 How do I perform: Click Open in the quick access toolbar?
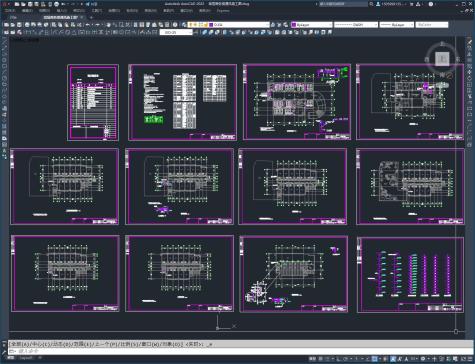pos(23,4)
